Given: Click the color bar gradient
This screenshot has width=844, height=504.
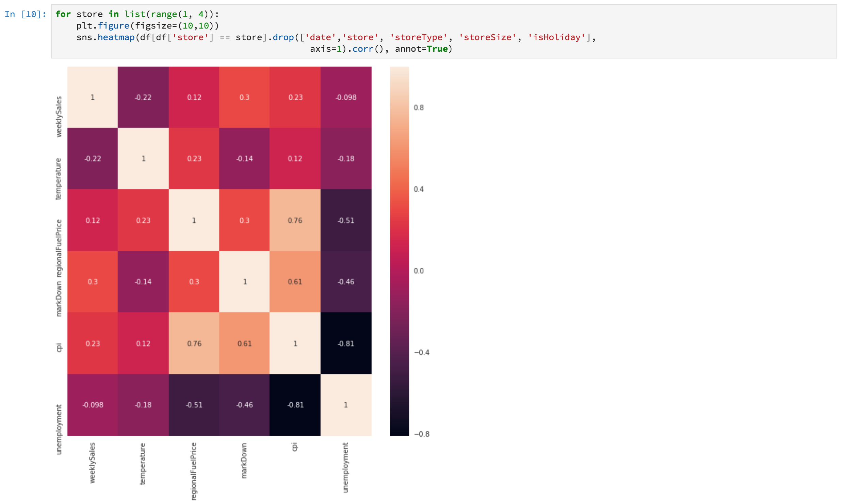Looking at the screenshot, I should pos(399,251).
